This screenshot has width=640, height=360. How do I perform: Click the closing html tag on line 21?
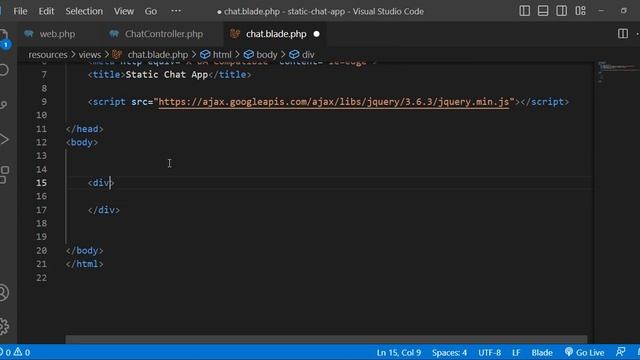coord(84,264)
